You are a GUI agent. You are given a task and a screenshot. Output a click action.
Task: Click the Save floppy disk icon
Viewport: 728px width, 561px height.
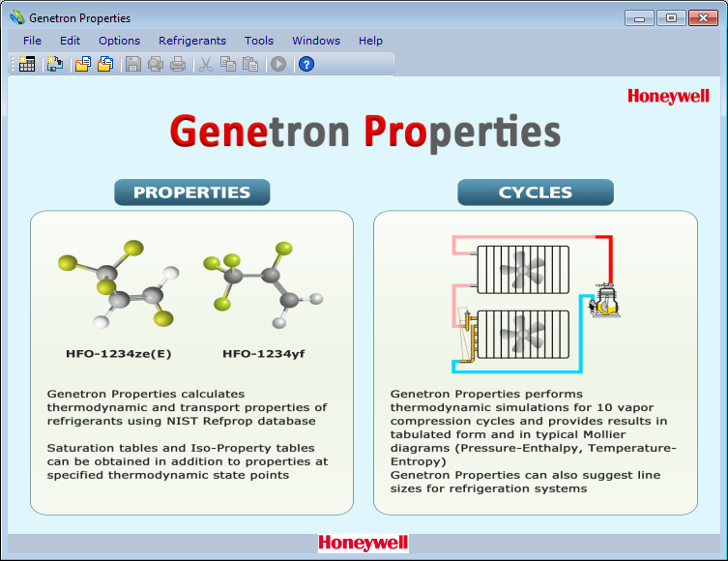[133, 65]
